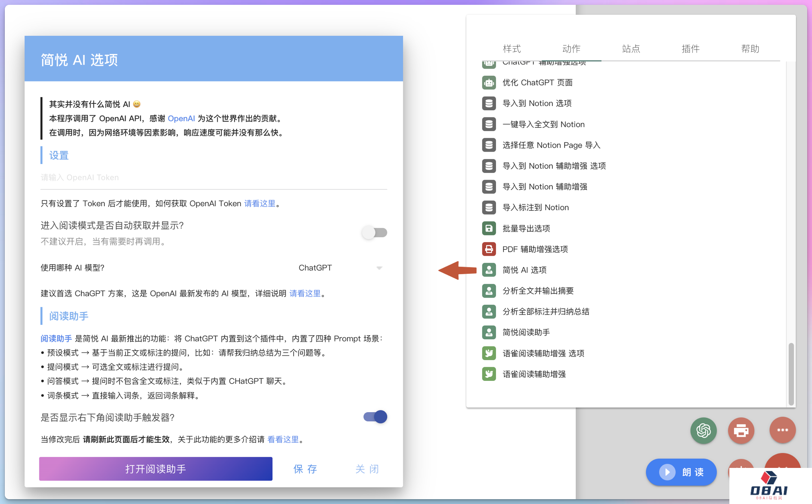Click the round printer floating button
812x504 pixels.
[x=741, y=430]
